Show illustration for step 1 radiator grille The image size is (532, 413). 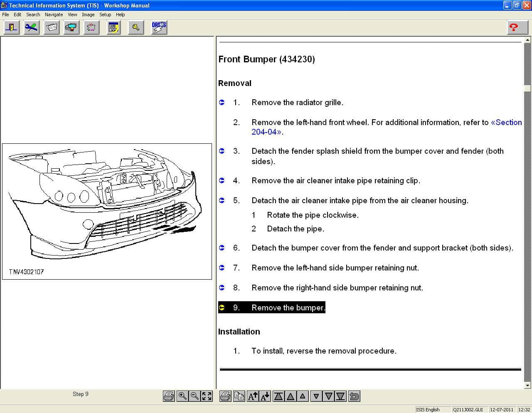[222, 102]
